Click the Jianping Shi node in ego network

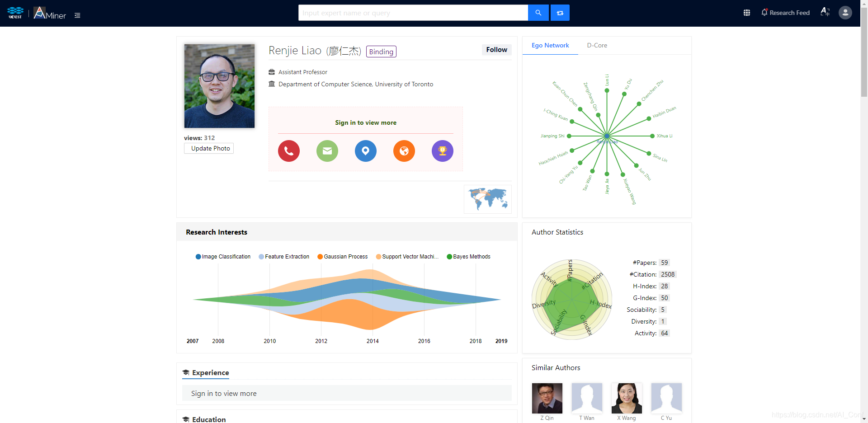click(x=569, y=136)
